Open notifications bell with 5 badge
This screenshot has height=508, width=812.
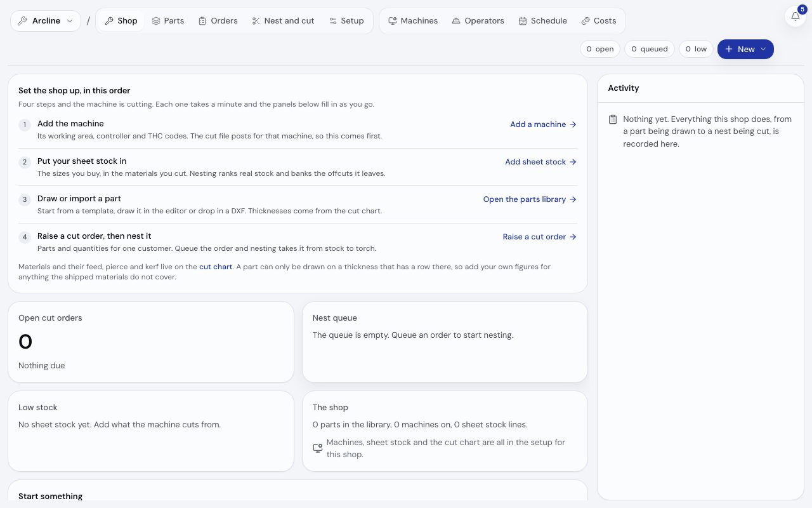[796, 16]
